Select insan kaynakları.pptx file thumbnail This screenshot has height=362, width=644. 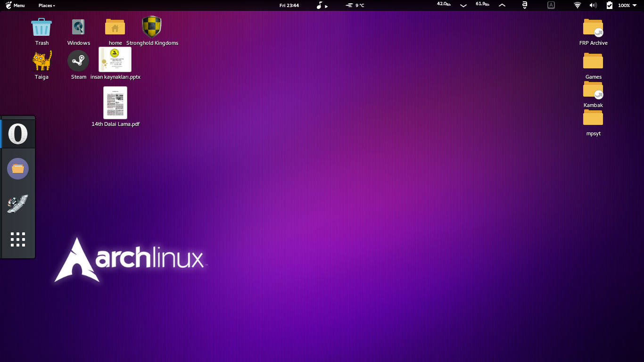[115, 59]
